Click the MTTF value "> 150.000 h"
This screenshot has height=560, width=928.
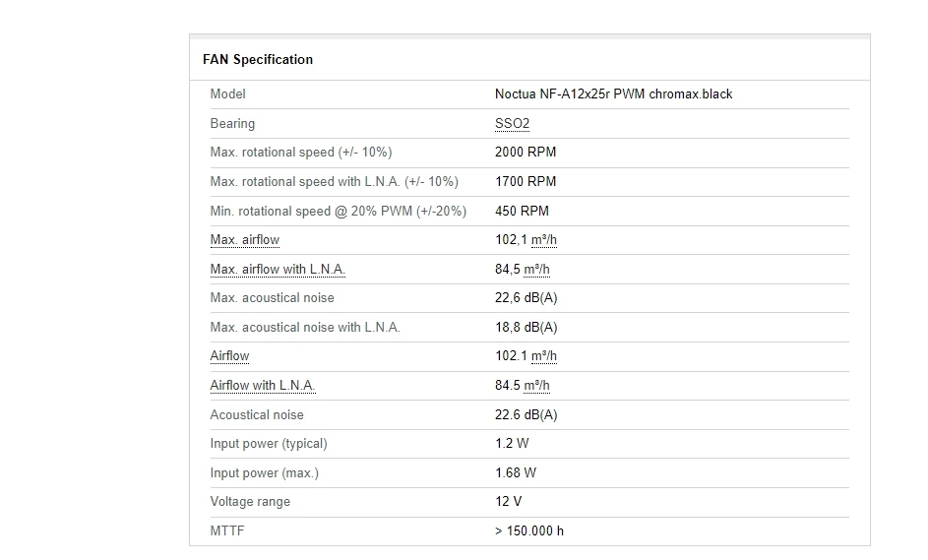click(x=529, y=531)
